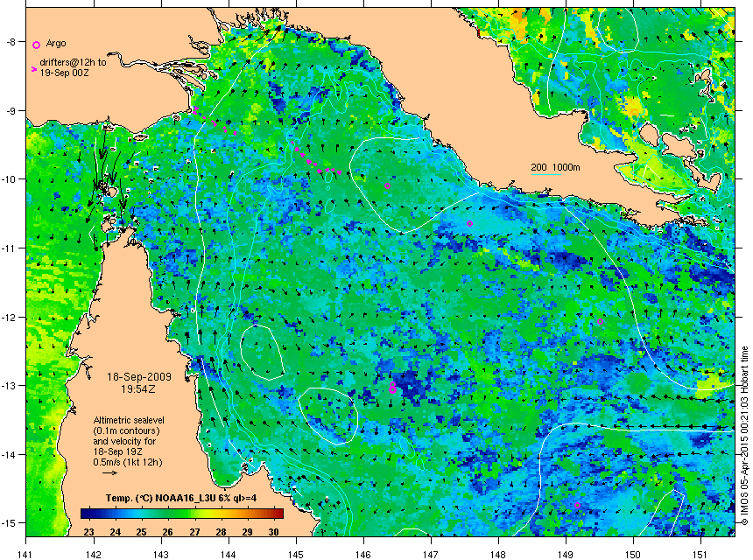Click the longitude axis label 147
Image resolution: width=753 pixels, height=560 pixels.
(431, 554)
